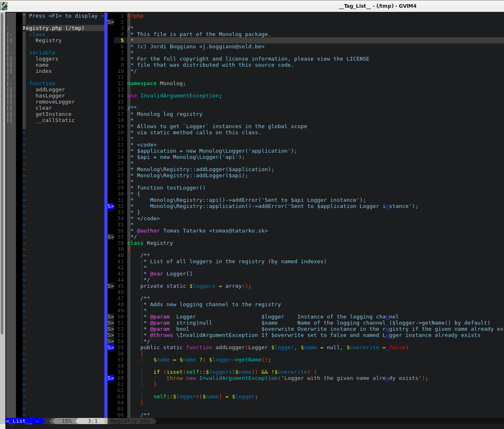The image size is (504, 429).
Task: Click the Vim logo icon in the titlebar
Action: coord(4,6)
